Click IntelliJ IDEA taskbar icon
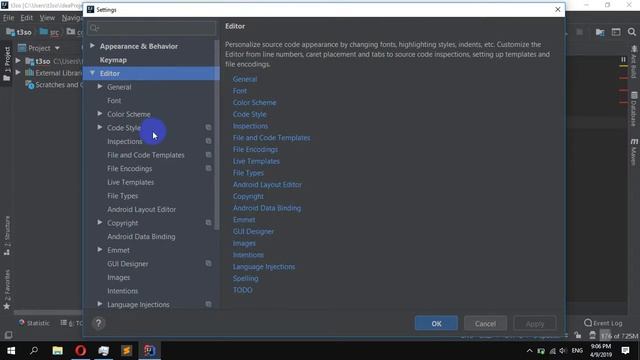Viewport: 640px width, 360px height. coord(149,351)
